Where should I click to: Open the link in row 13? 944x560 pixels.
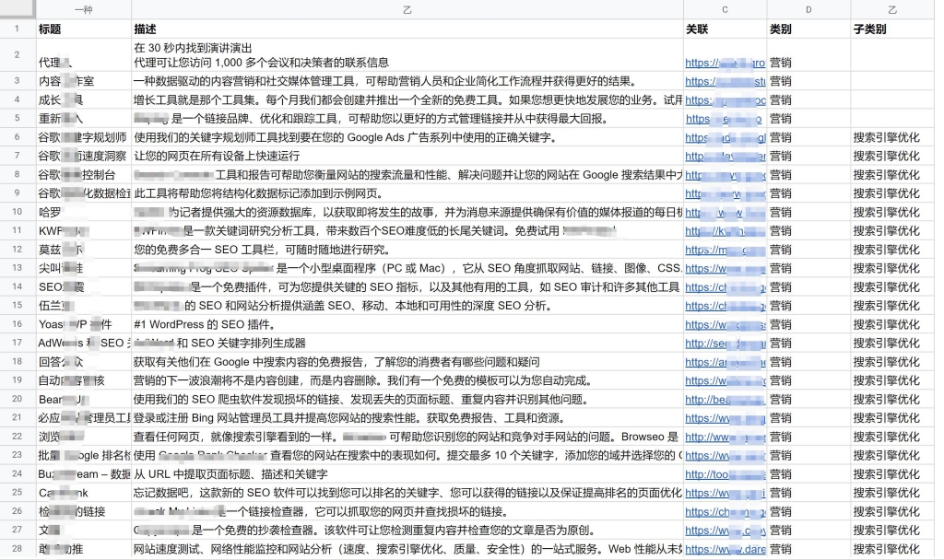pyautogui.click(x=725, y=268)
